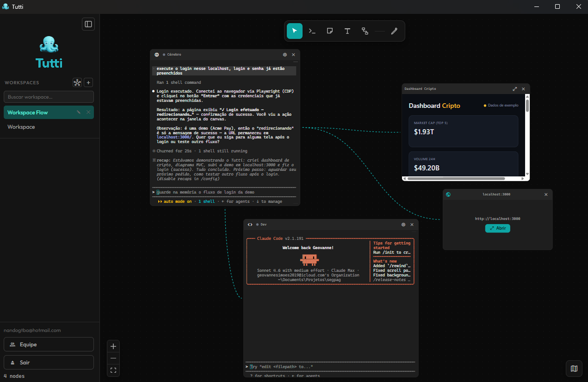Click the VOLUME 24H $49.20B card
Image resolution: width=588 pixels, height=382 pixels.
coord(464,163)
